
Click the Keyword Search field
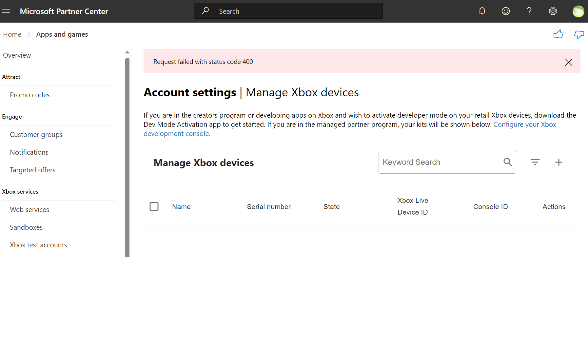(439, 162)
